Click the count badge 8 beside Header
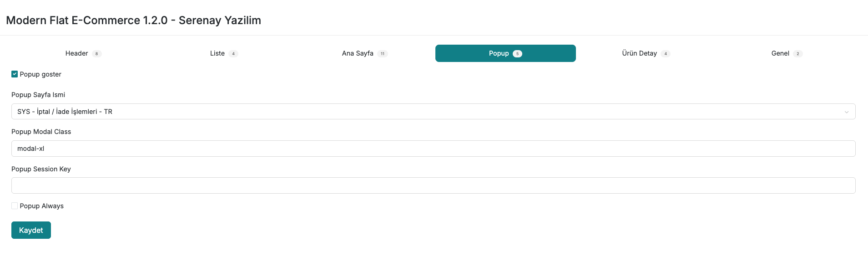Screen dimensions: 868x257 point(96,54)
